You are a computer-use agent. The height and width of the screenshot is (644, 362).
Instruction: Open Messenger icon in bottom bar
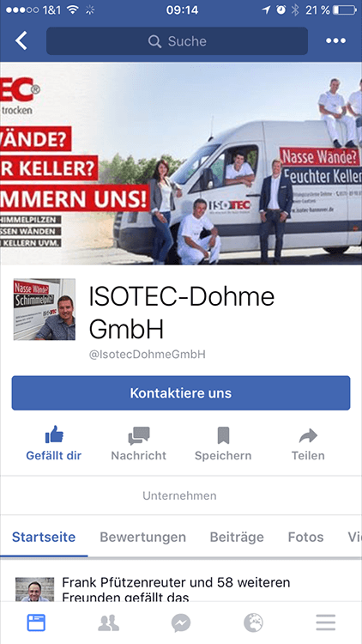click(x=181, y=623)
